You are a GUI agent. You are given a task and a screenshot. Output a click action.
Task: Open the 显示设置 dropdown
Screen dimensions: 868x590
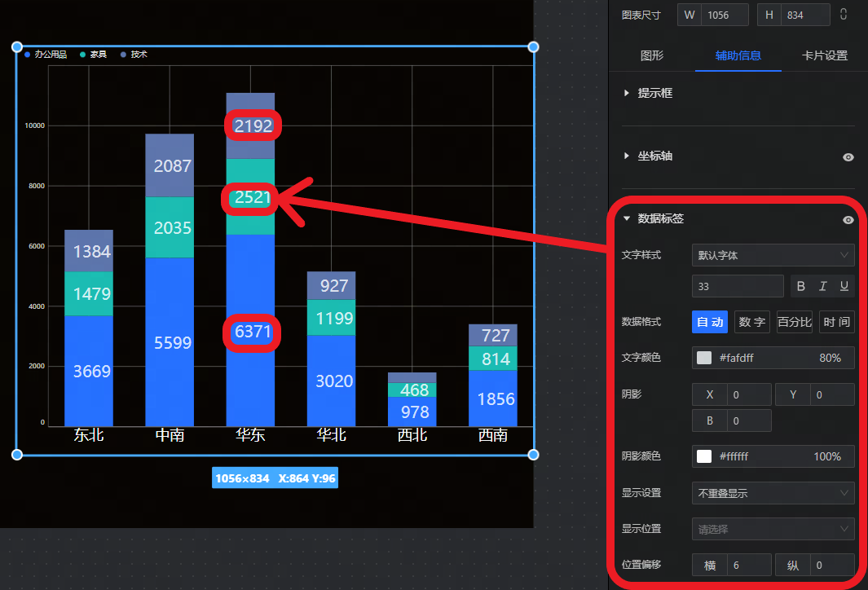tap(773, 493)
